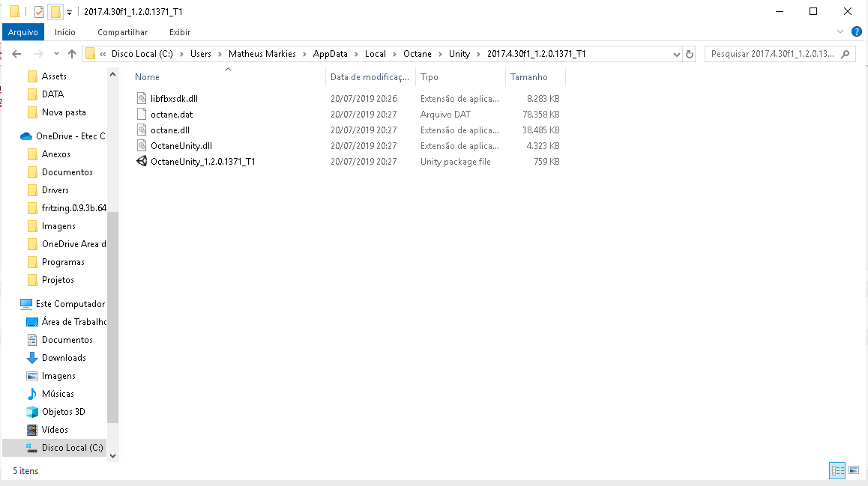Expand the hidden breadcrumb path chevrons
This screenshot has height=486, width=868.
coord(103,54)
